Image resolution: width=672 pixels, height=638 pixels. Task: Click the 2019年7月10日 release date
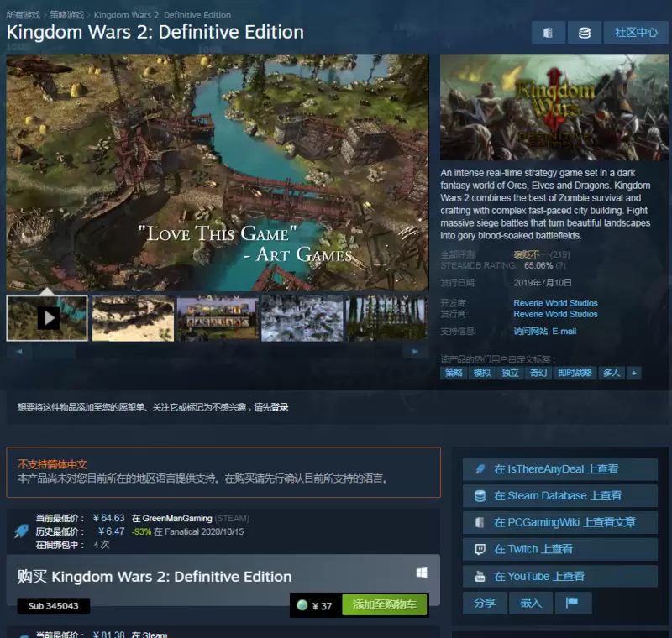(x=542, y=283)
